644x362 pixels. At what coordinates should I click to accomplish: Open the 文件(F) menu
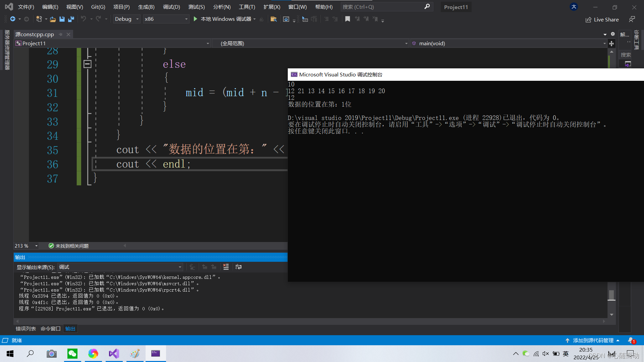[26, 7]
